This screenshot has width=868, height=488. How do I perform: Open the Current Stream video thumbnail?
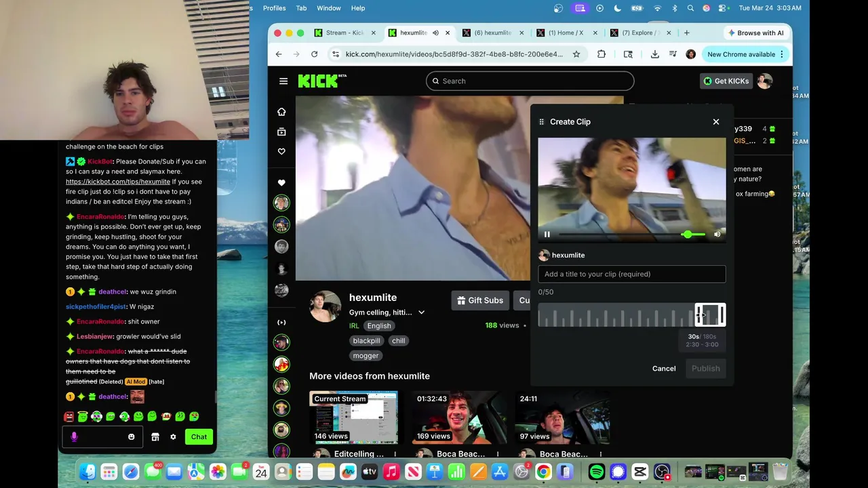[353, 418]
